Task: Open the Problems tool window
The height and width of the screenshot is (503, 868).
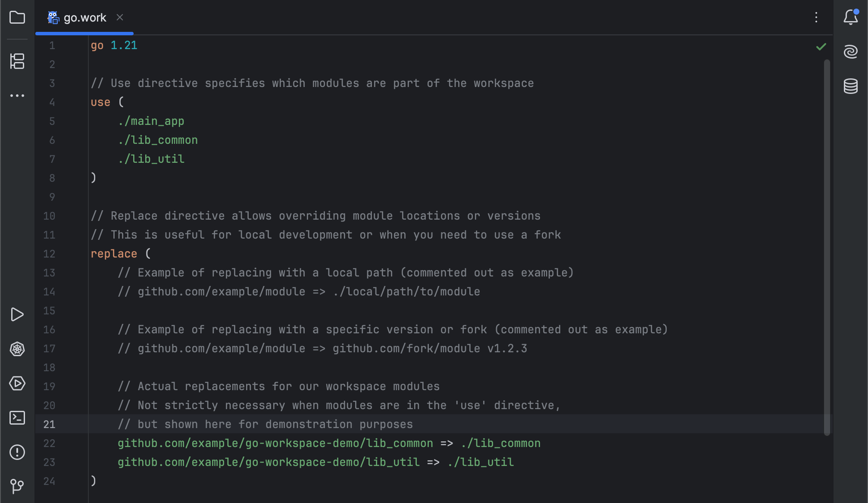Action: pos(17,452)
